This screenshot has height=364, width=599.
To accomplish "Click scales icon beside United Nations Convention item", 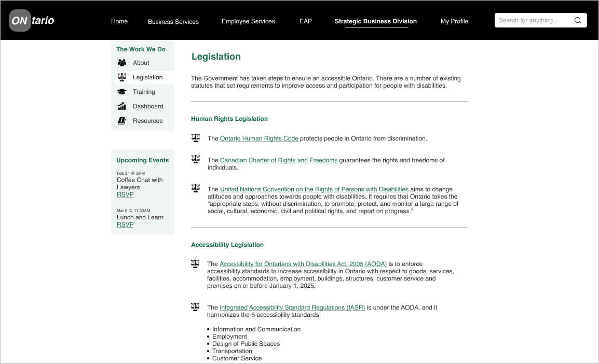I will (x=196, y=188).
